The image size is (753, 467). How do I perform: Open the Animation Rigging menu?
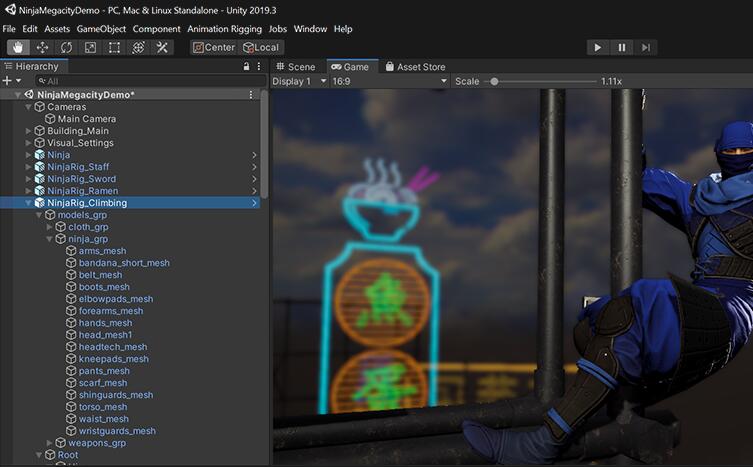coord(224,29)
